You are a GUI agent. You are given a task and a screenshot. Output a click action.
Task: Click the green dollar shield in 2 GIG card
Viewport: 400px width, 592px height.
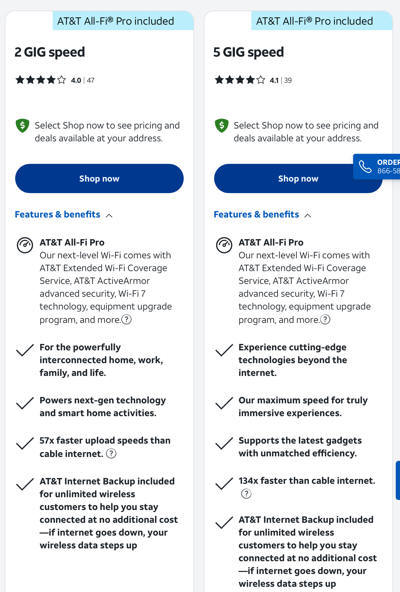point(23,126)
